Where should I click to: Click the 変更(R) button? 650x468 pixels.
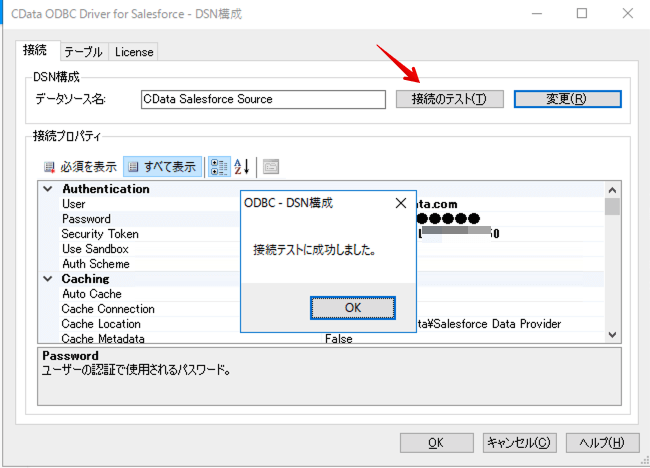(568, 99)
